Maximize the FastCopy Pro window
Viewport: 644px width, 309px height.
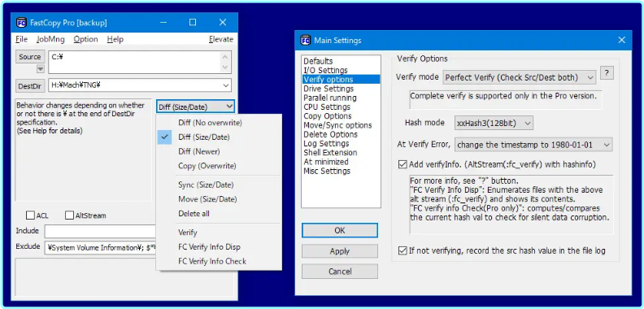point(192,23)
